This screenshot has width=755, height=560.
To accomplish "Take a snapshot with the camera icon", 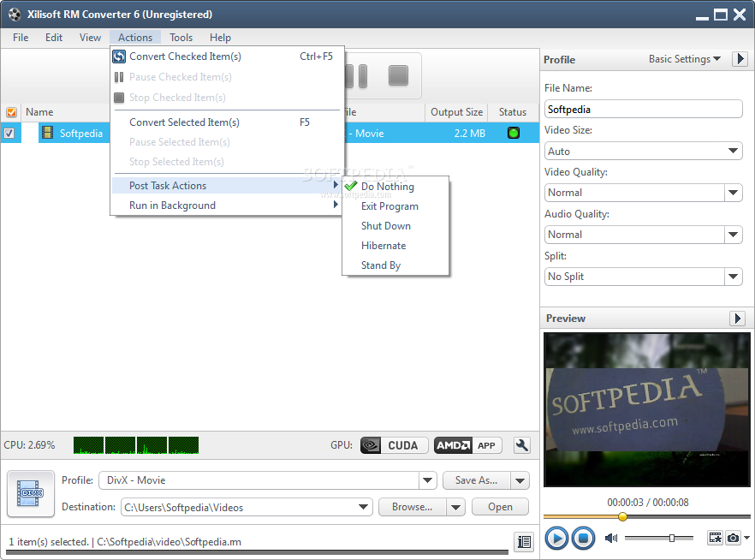I will (733, 538).
